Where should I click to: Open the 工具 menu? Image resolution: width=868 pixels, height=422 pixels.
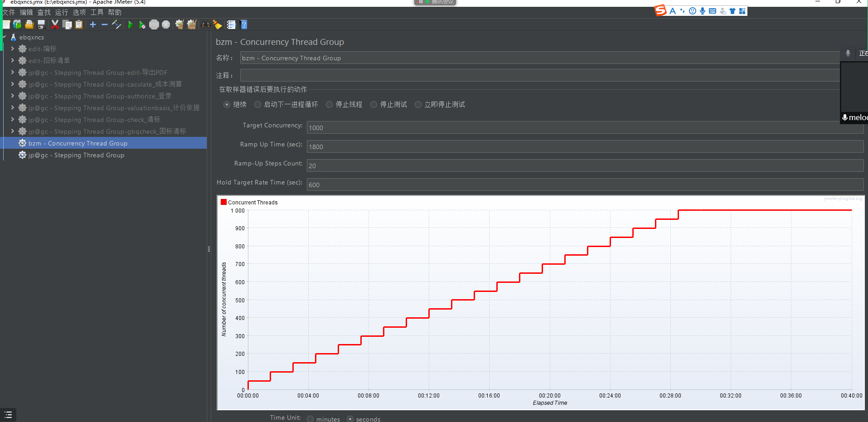(97, 12)
